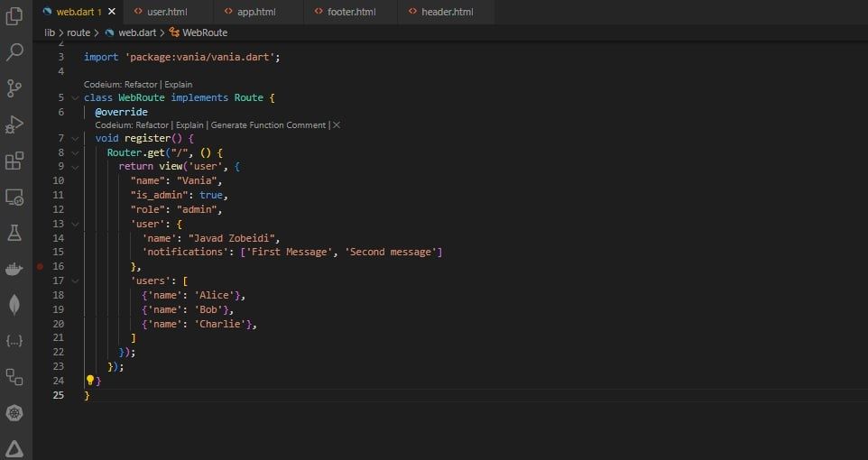Fold the return view block at line 9
The height and width of the screenshot is (460, 868).
[x=75, y=167]
